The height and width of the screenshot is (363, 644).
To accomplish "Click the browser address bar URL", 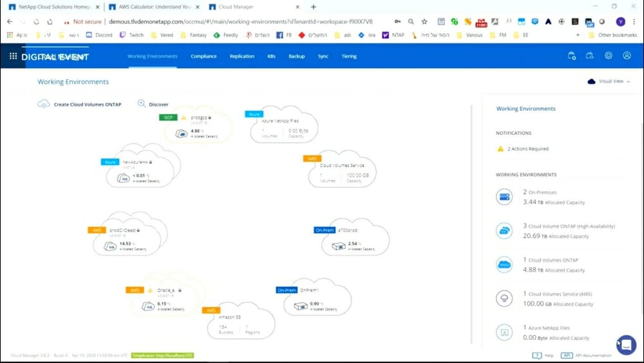I will pos(241,21).
